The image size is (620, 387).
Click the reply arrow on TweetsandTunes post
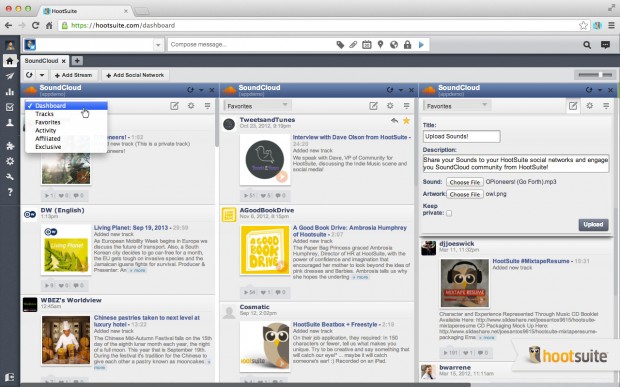[x=394, y=121]
